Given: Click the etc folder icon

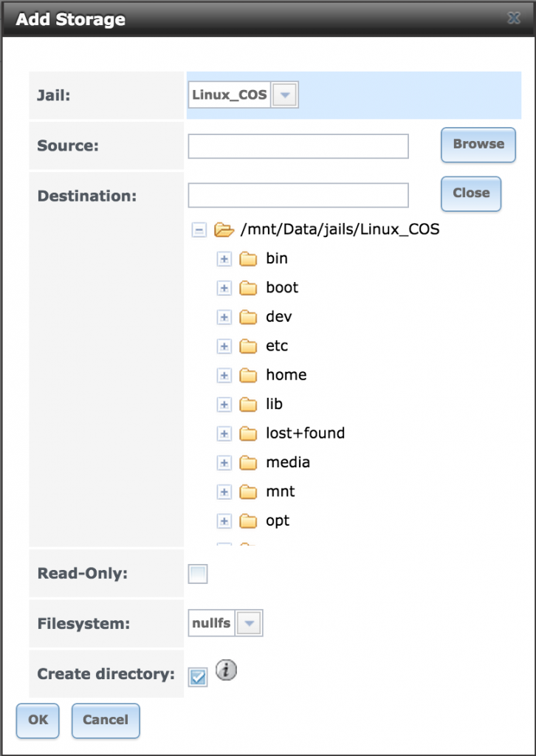Looking at the screenshot, I should [248, 346].
